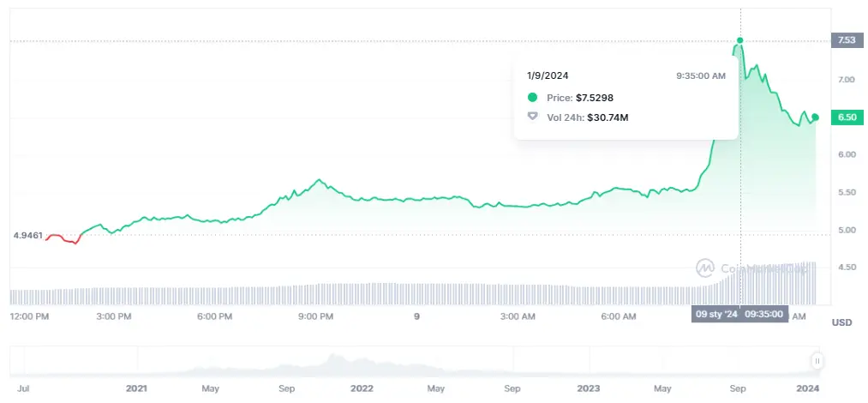Click the 09 sty '24 crosshair date label

click(x=715, y=314)
